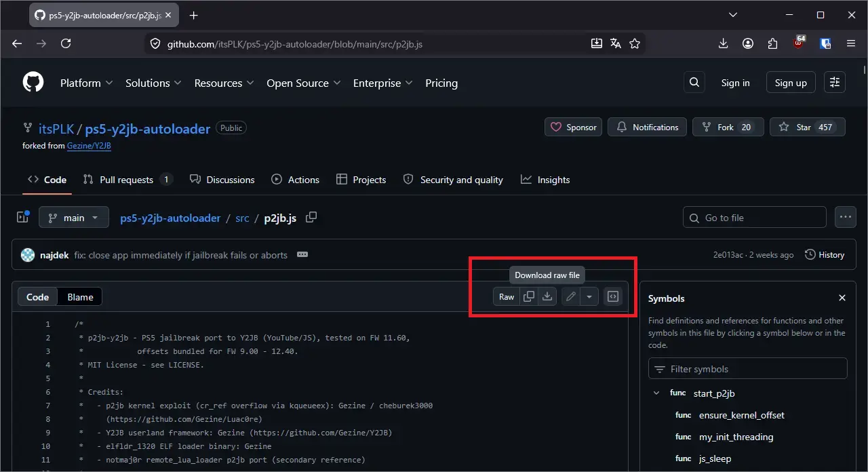
Task: Click the Sign in link
Action: (x=735, y=83)
